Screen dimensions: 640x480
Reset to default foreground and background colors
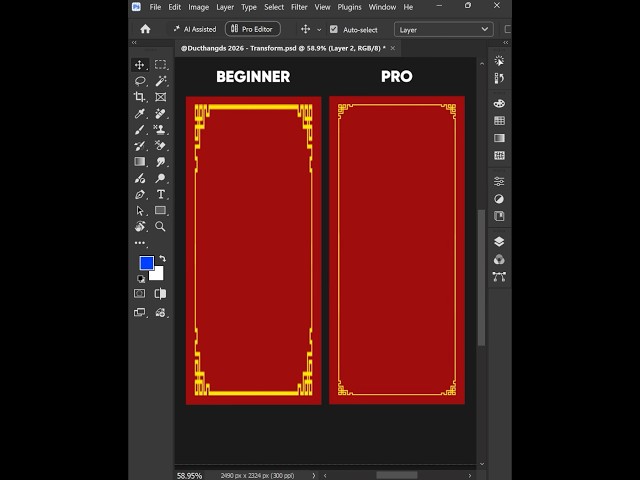click(x=141, y=279)
